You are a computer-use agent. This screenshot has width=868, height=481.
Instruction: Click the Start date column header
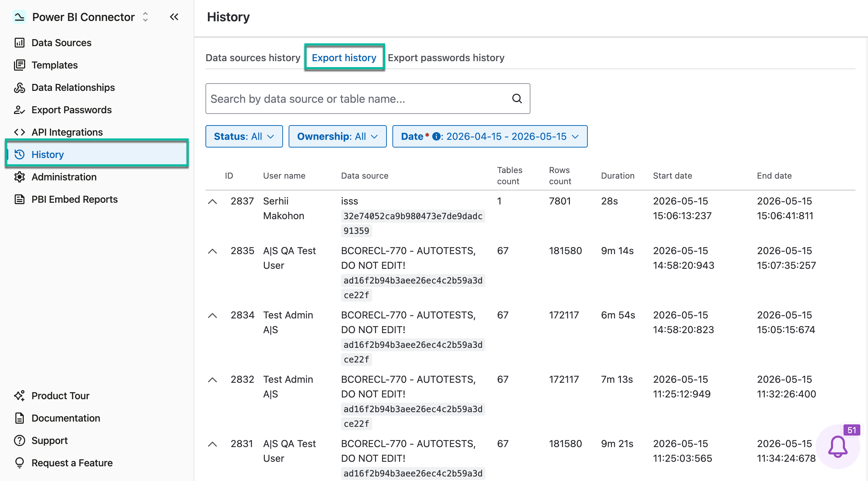point(673,176)
